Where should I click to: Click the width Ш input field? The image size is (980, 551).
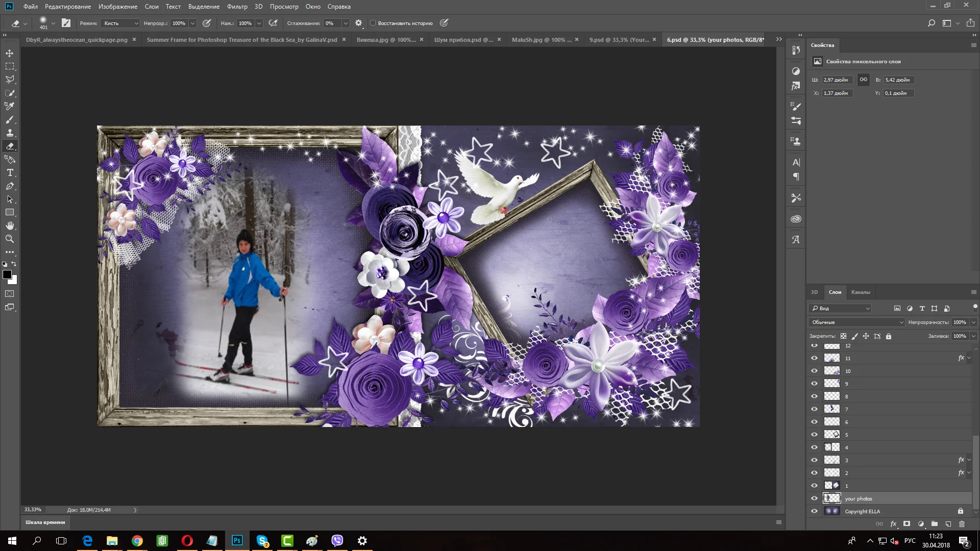(x=837, y=80)
